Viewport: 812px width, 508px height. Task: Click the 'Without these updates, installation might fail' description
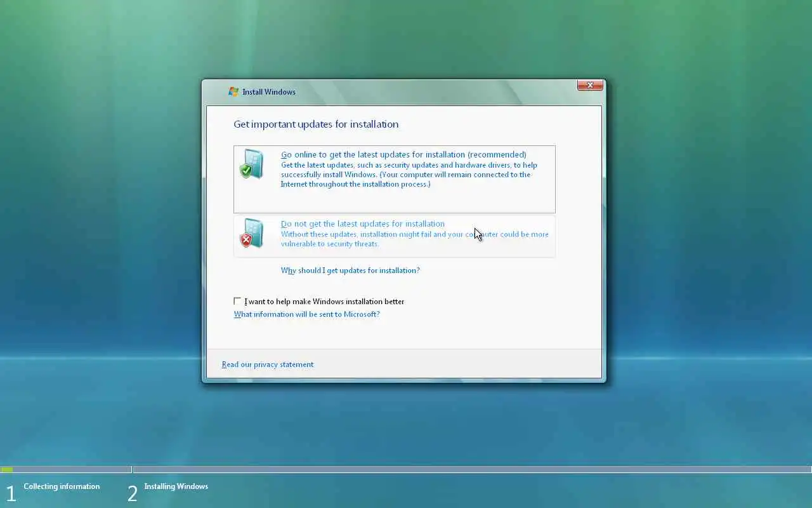coord(415,239)
